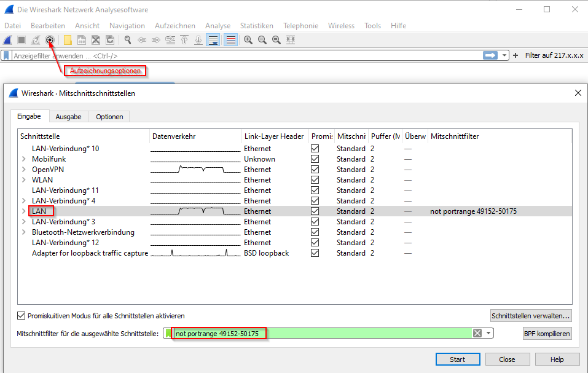
Task: Click the colorize packet list icon
Action: click(230, 40)
